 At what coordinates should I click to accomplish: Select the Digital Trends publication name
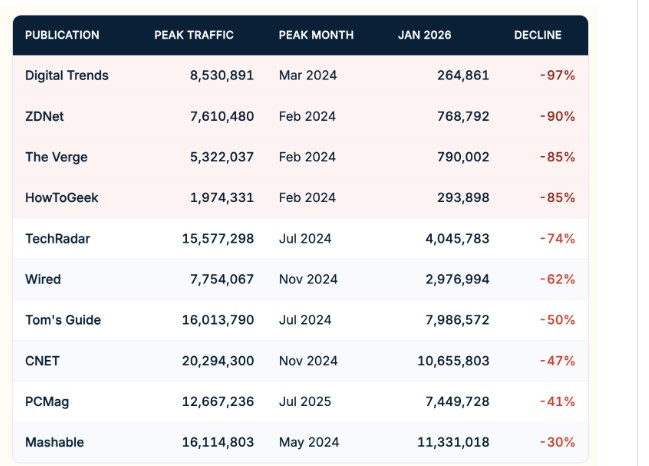(x=67, y=75)
